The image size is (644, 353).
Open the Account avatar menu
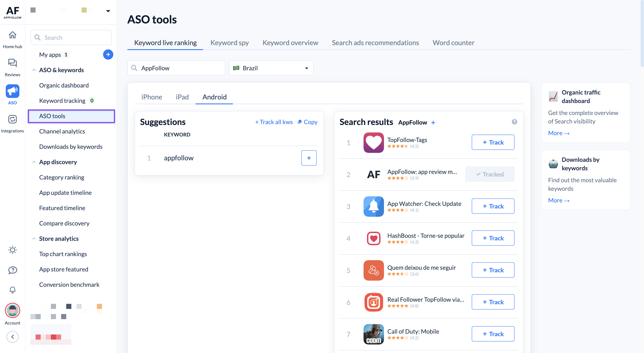12,310
